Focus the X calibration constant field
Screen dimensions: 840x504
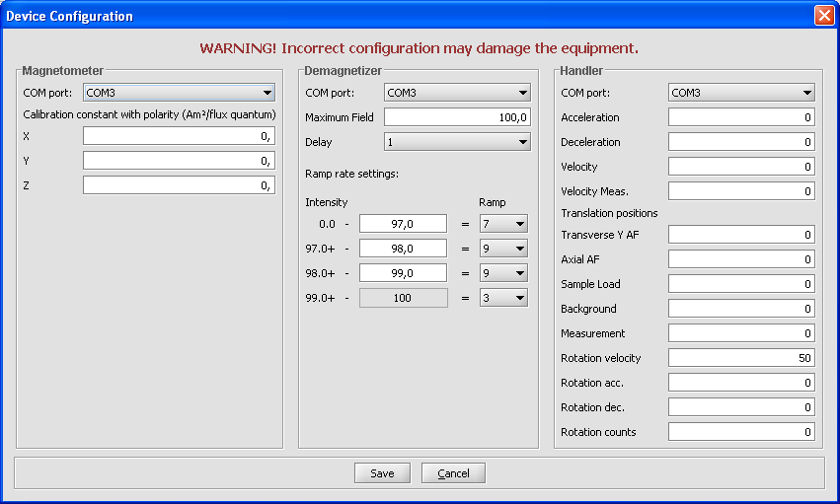(x=179, y=136)
